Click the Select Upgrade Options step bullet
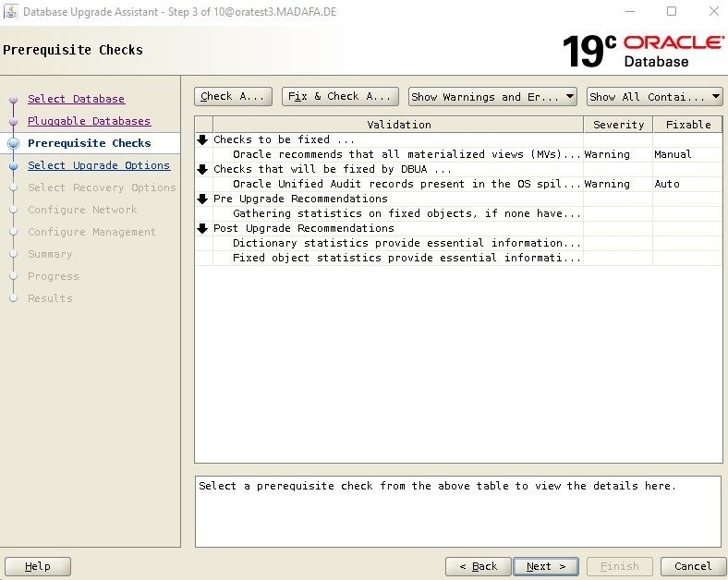 pyautogui.click(x=14, y=165)
